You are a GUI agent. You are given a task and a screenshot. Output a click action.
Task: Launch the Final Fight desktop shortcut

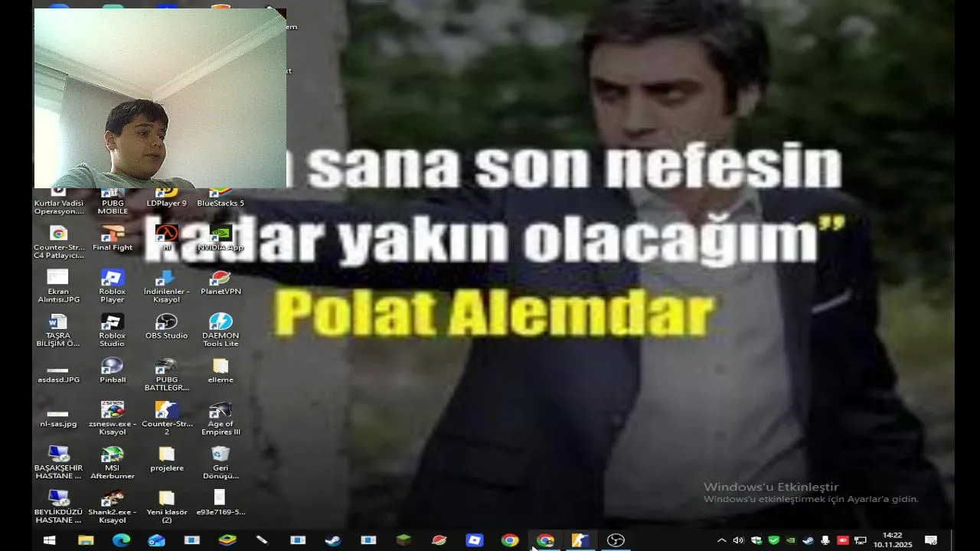[113, 238]
